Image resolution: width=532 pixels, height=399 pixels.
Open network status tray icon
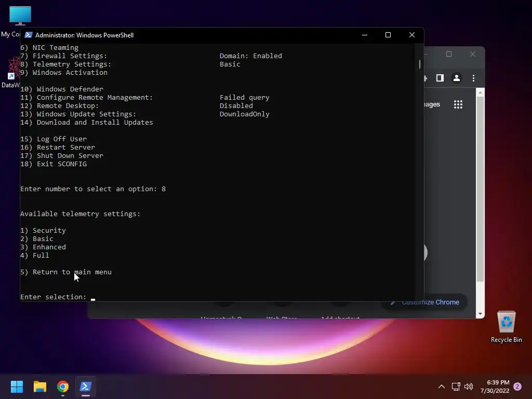[x=456, y=387]
